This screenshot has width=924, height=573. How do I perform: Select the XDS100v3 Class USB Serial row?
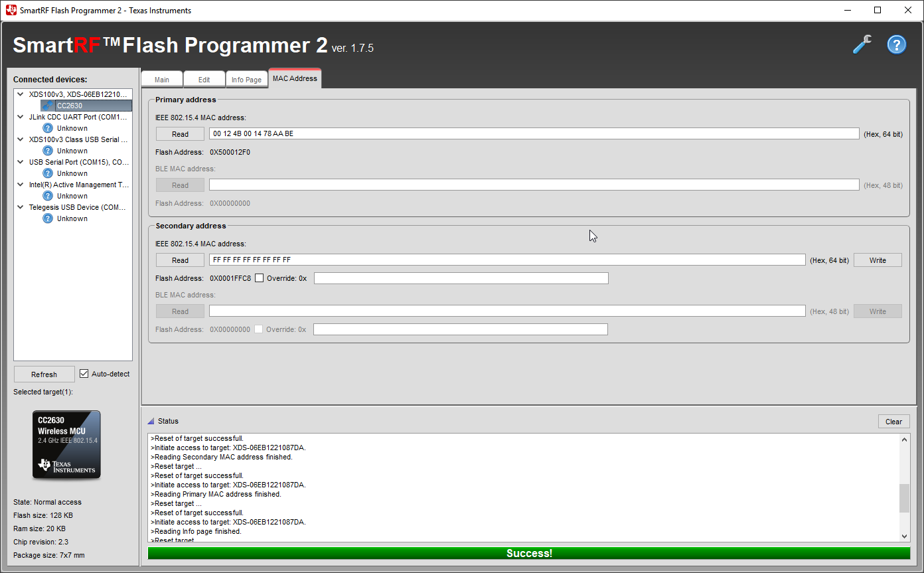point(78,139)
